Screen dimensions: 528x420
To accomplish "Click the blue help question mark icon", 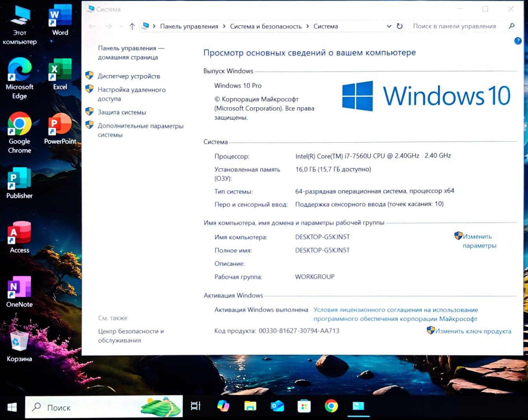I will (518, 41).
